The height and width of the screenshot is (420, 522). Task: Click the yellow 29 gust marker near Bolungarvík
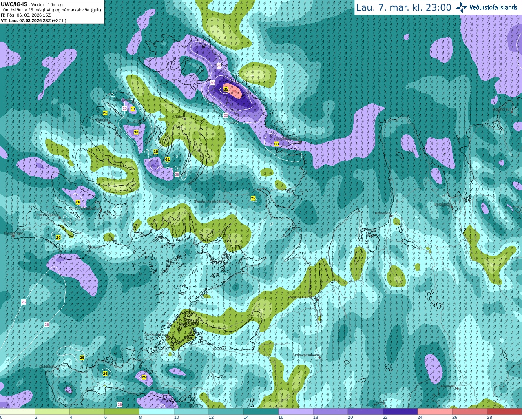coord(133,109)
